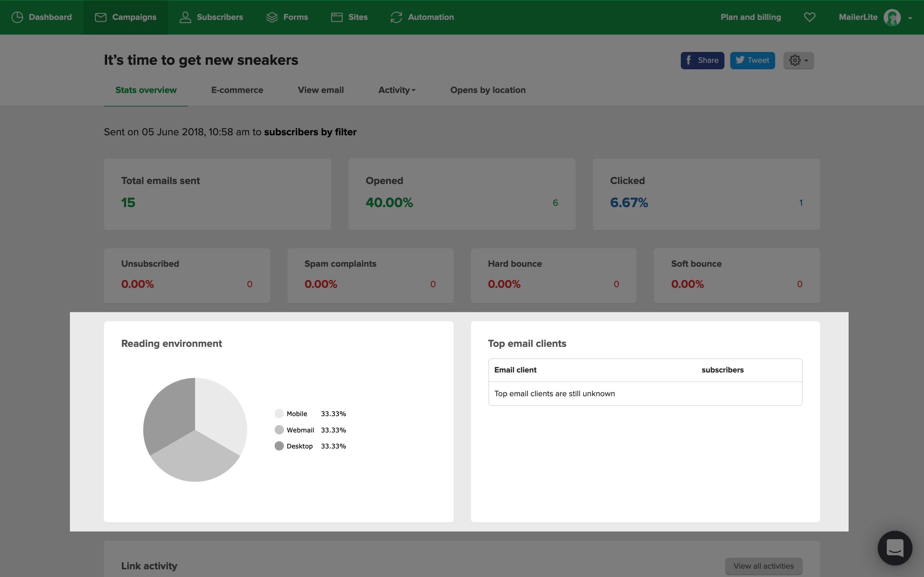Open the Opens by location tab
The image size is (924, 577).
tap(488, 90)
